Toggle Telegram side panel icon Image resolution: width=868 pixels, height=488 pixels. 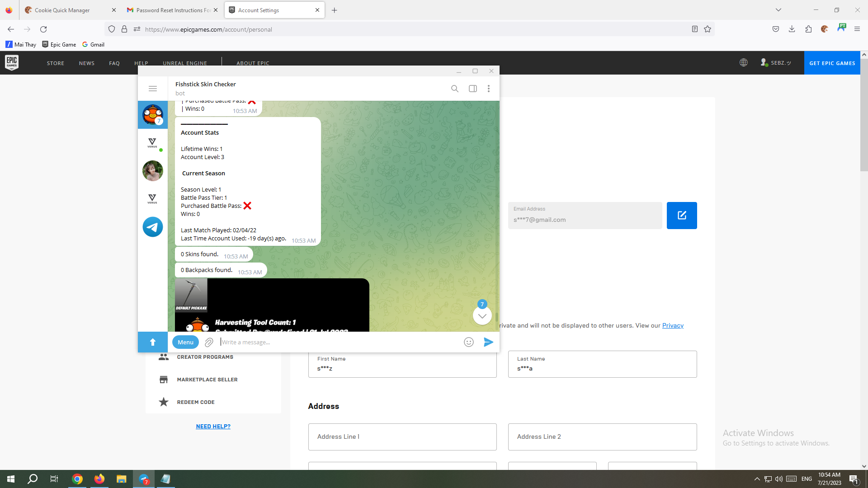point(473,89)
